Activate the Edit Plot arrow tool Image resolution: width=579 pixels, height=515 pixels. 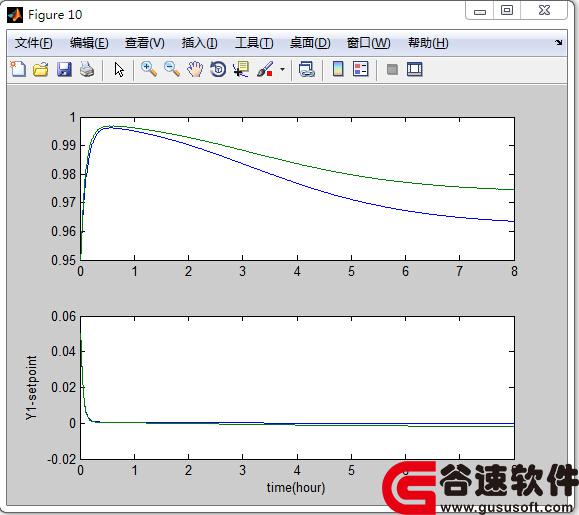[119, 69]
